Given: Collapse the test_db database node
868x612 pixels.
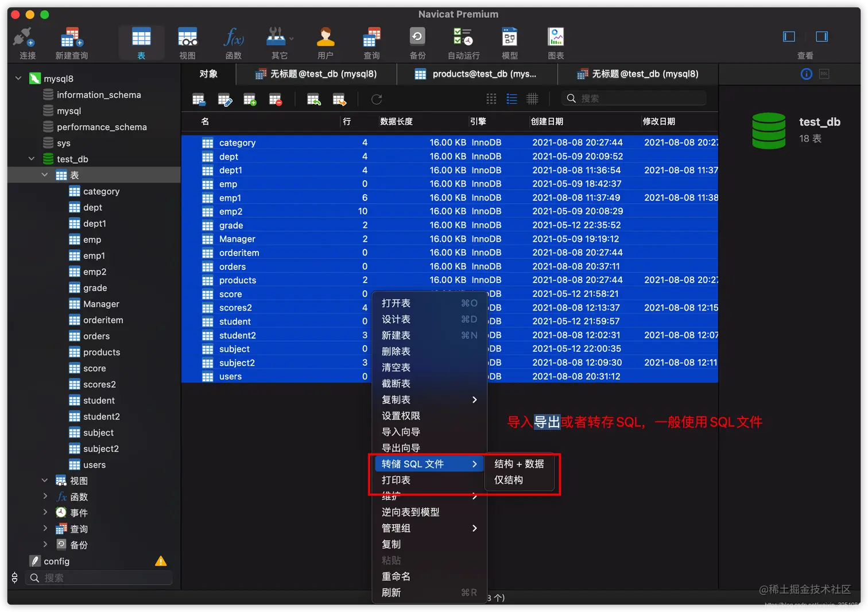Looking at the screenshot, I should coord(32,159).
